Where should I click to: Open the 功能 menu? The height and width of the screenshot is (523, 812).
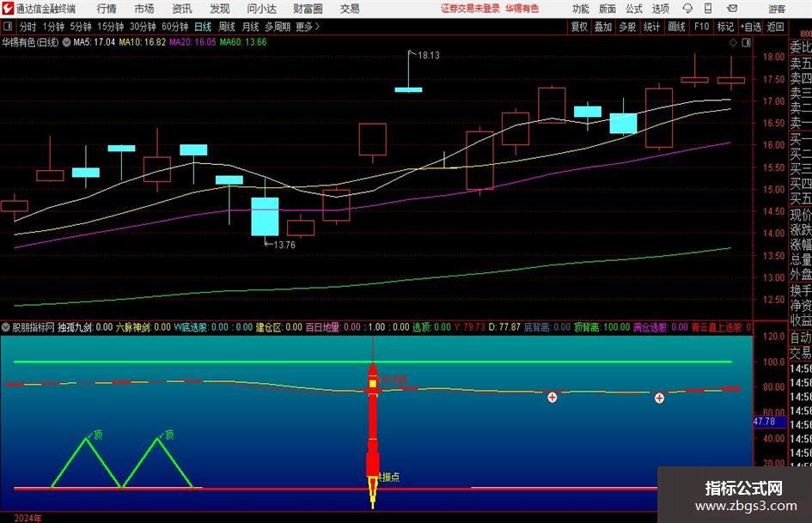[x=581, y=9]
